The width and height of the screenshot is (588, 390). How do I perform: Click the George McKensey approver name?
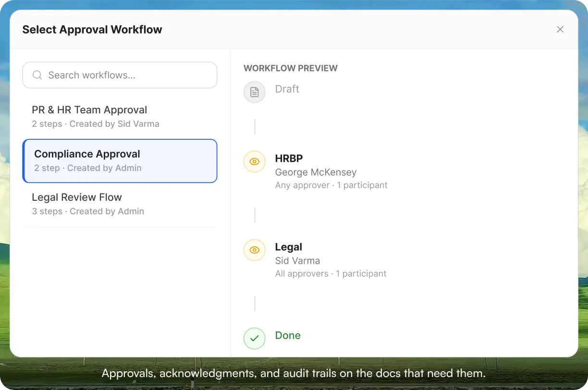click(316, 172)
